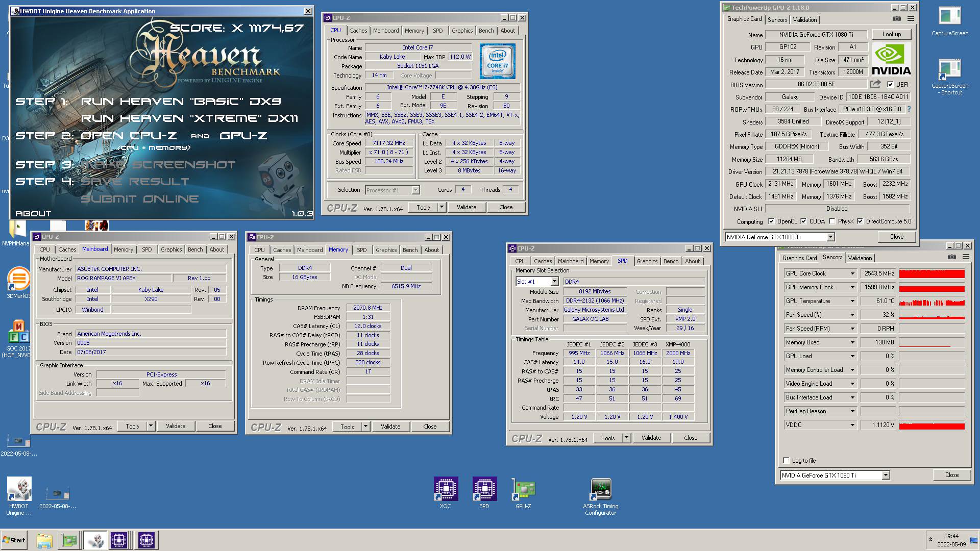Open the Validation tab in main GPU-Z window
This screenshot has height=551, width=980.
coord(805,20)
